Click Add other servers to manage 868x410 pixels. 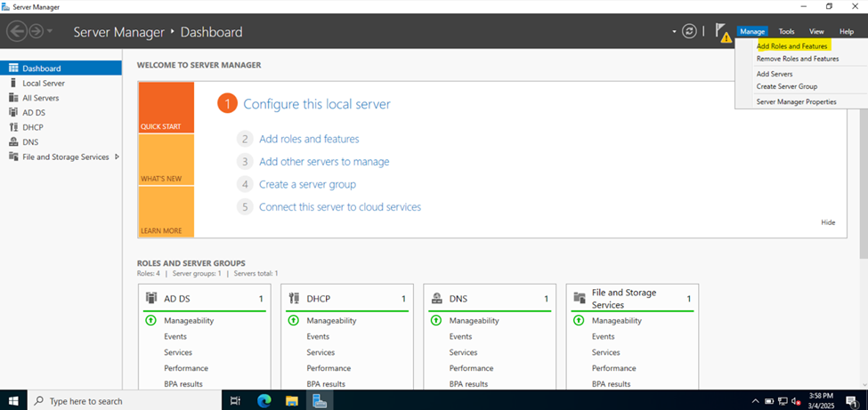click(324, 162)
